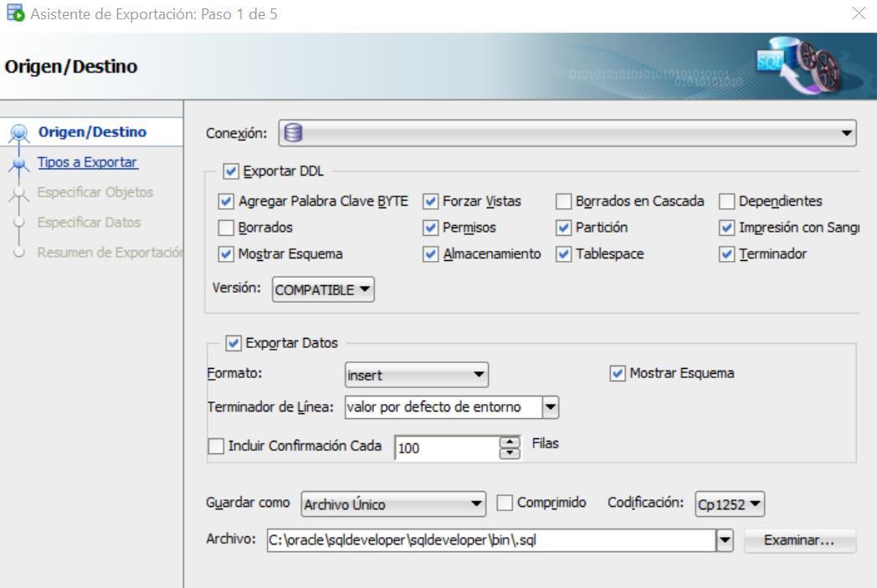This screenshot has height=588, width=877.
Task: Increase the Filas count with up arrow
Action: 509,442
